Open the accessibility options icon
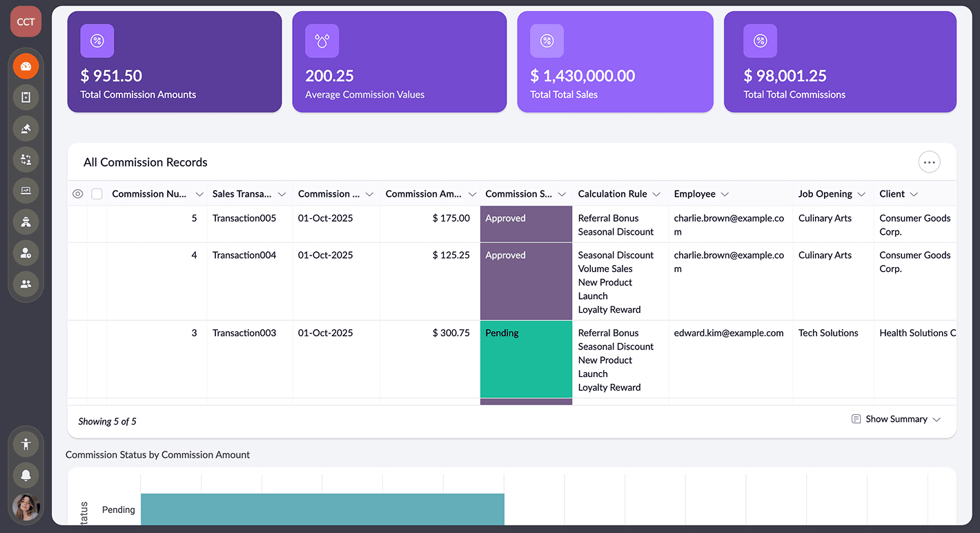The height and width of the screenshot is (533, 980). 26,443
